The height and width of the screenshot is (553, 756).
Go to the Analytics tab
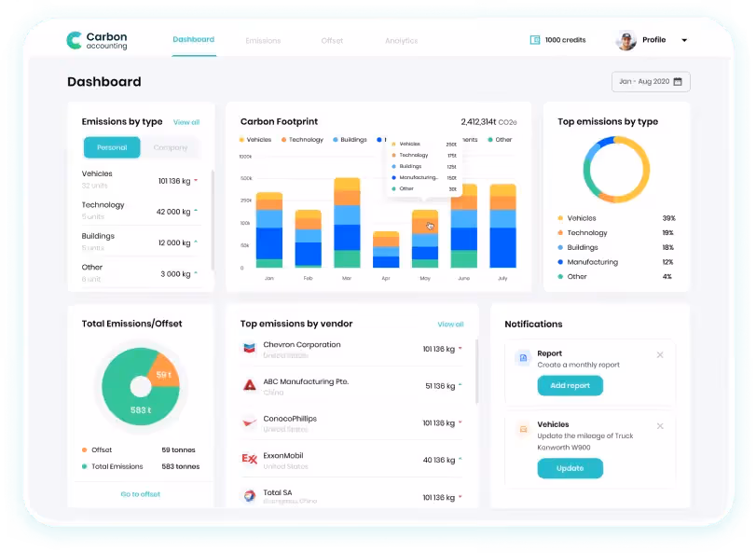click(x=401, y=41)
